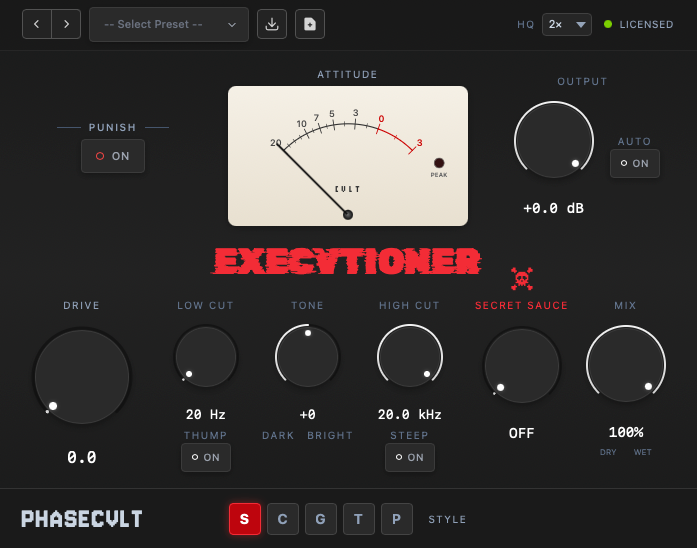
Task: Click the 20.0 kHz high cut value
Action: point(410,415)
